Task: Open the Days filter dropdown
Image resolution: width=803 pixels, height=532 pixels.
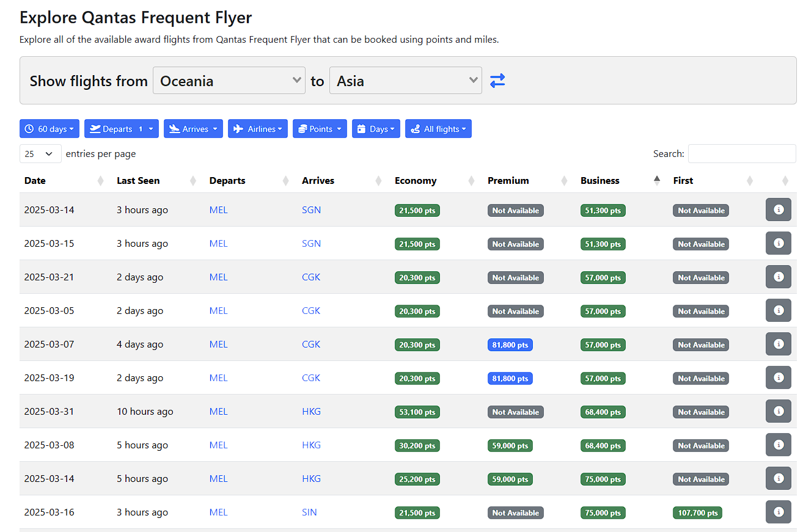Action: coord(376,129)
